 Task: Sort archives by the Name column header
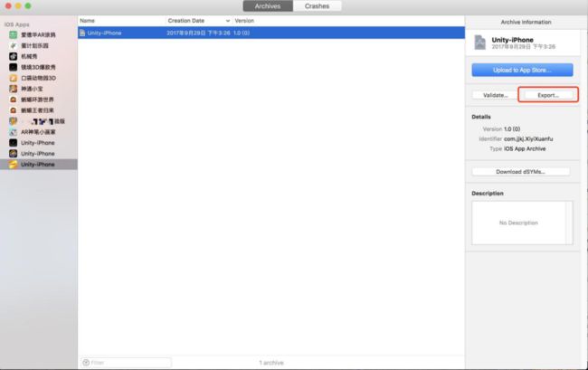(88, 21)
